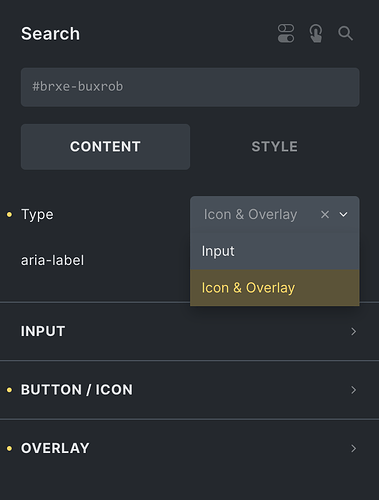
Task: Open interactions pointer hand icon
Action: pyautogui.click(x=316, y=34)
